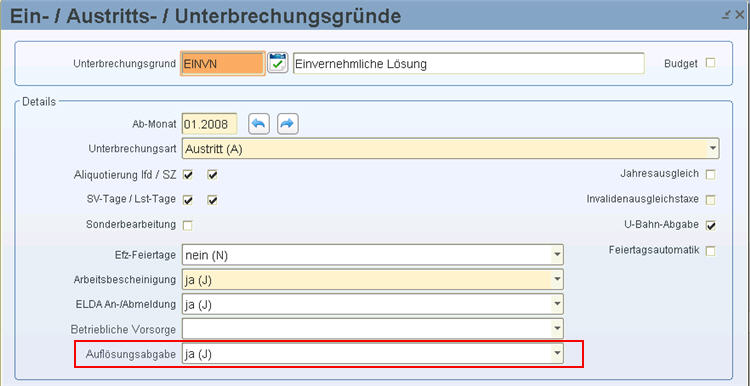Image resolution: width=750 pixels, height=386 pixels.
Task: Click the Einvernehmliche Lösung description field
Action: point(468,64)
